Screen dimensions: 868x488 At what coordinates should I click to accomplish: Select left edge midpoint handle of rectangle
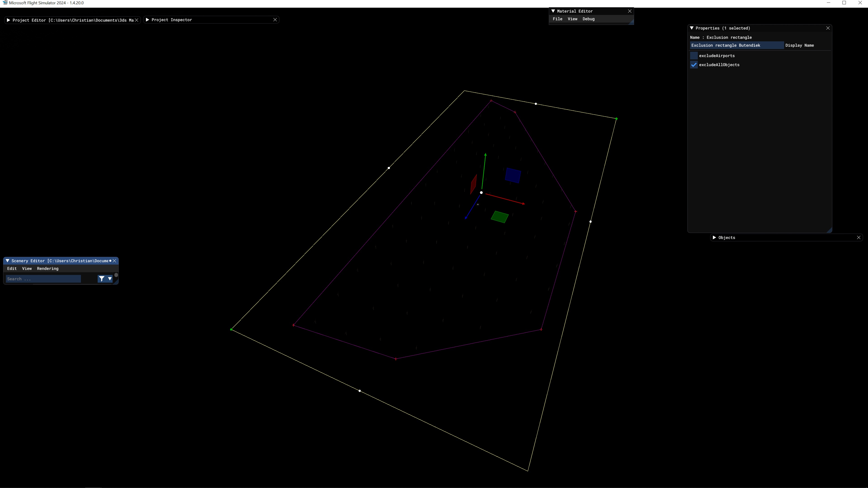[389, 168]
